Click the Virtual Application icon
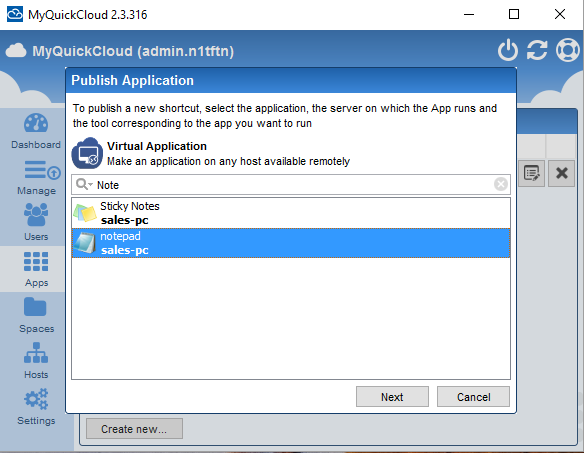This screenshot has width=584, height=453. 87,153
